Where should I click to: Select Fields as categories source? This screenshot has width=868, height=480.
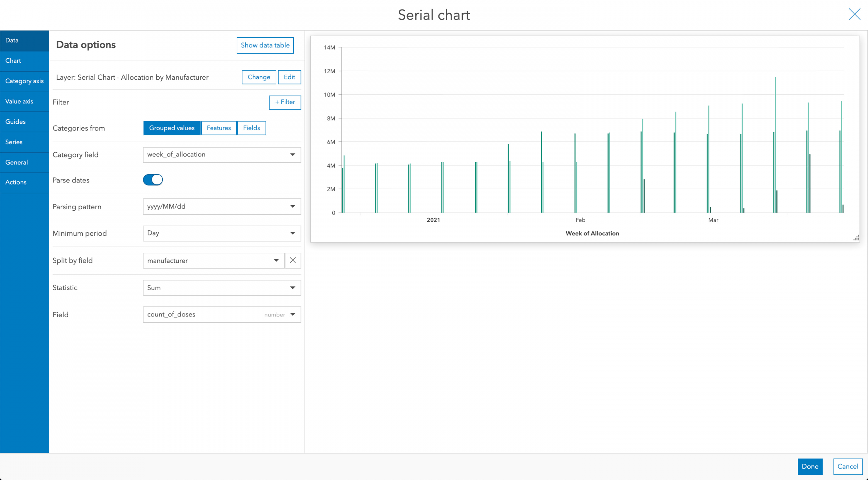(251, 128)
